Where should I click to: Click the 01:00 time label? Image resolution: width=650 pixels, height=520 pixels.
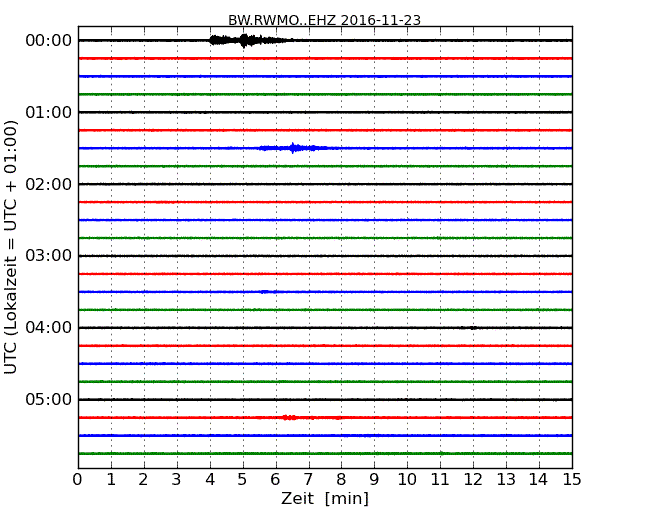coord(49,112)
